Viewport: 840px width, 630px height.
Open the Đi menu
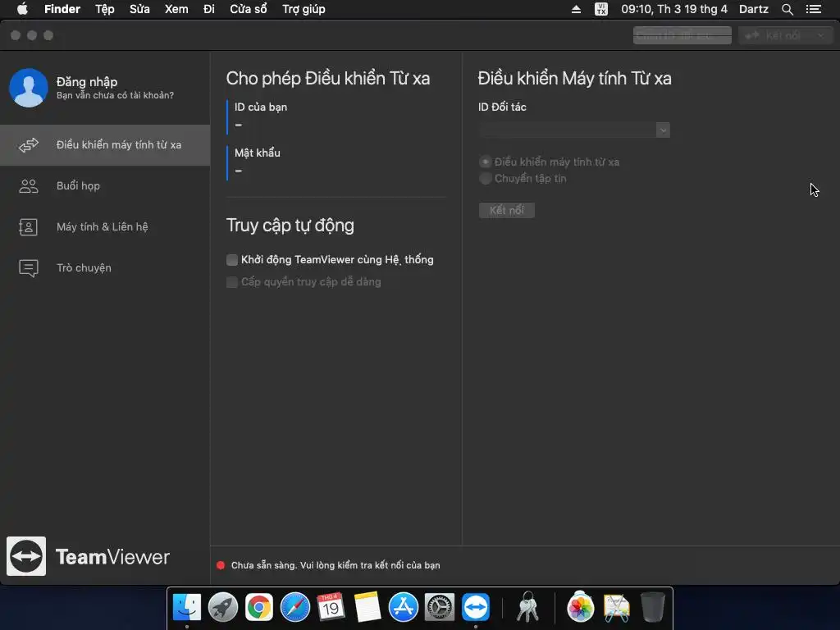tap(209, 9)
